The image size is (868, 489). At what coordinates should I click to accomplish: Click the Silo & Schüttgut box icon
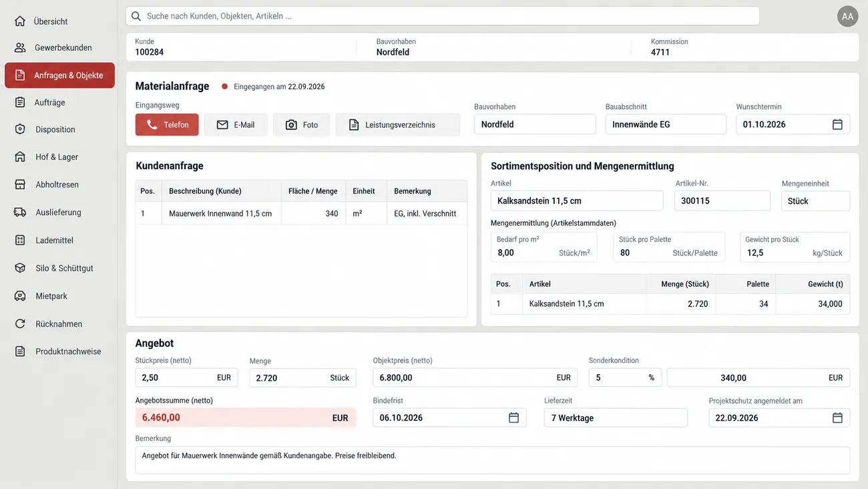point(20,268)
